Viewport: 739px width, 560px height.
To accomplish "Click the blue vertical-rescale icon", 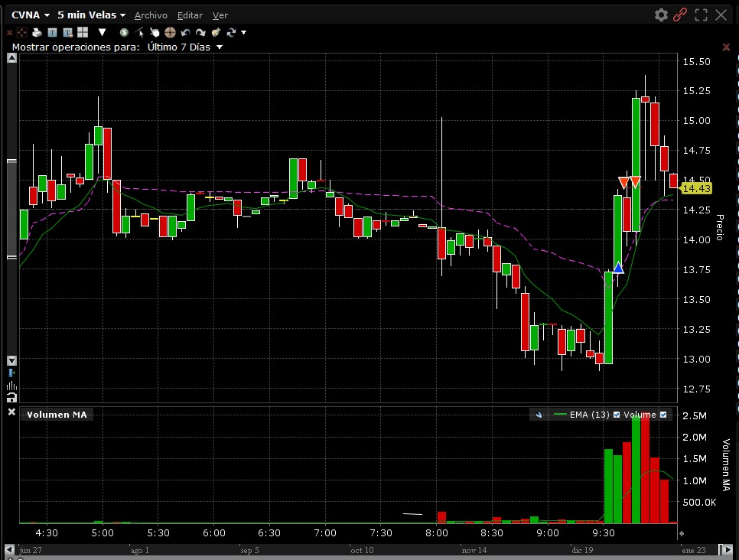I will (11, 373).
